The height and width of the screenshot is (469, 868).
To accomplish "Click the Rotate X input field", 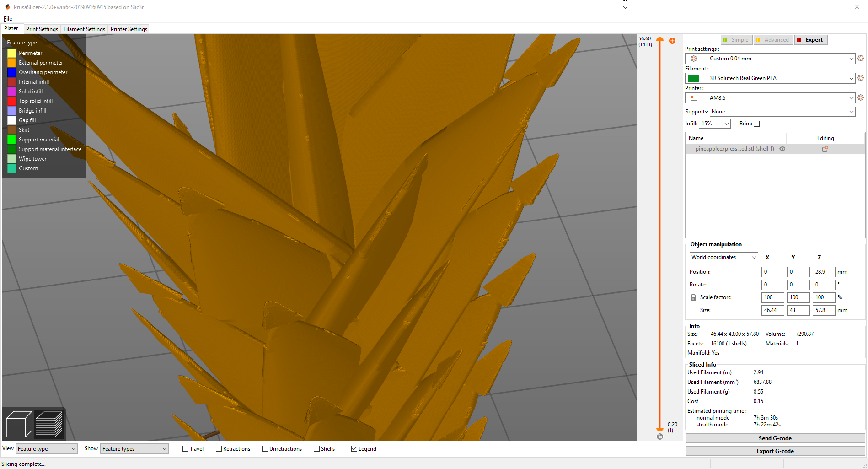I will [x=772, y=285].
